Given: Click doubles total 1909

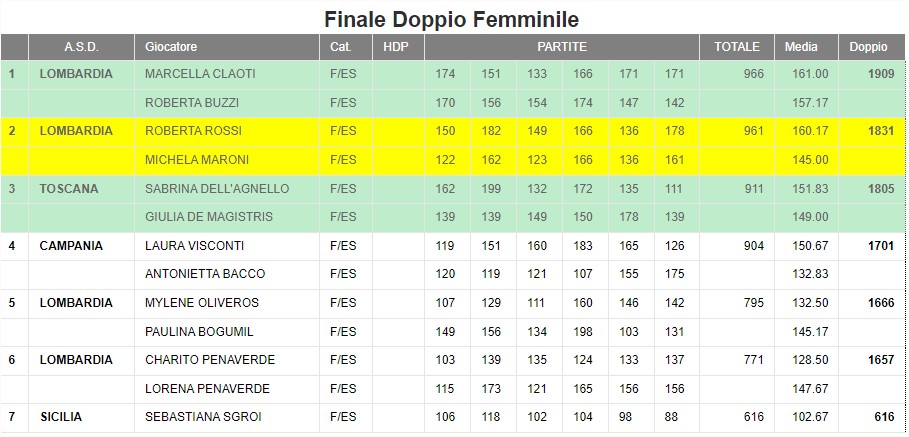Looking at the screenshot, I should [881, 74].
